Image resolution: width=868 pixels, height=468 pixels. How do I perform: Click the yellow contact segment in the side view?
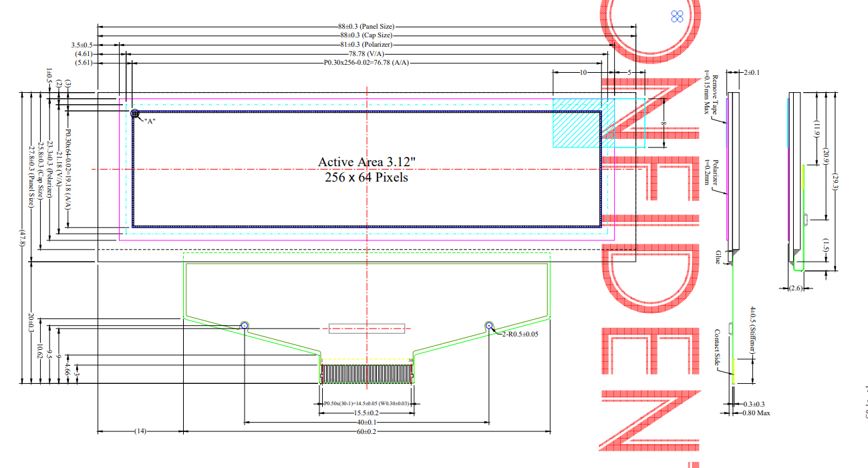point(733,371)
